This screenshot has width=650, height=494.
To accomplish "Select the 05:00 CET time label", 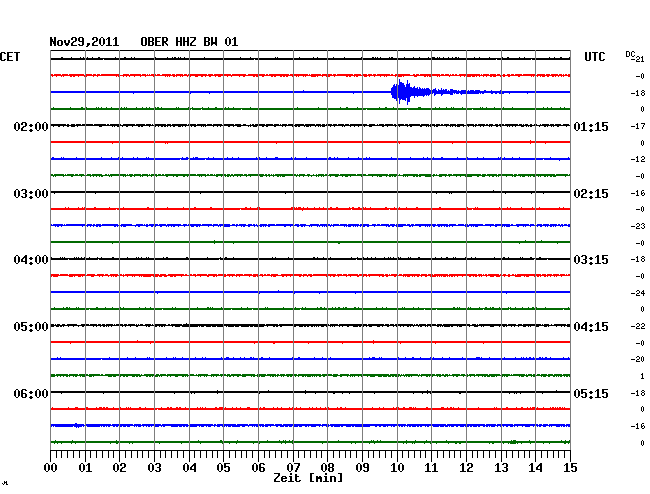I will pos(31,327).
